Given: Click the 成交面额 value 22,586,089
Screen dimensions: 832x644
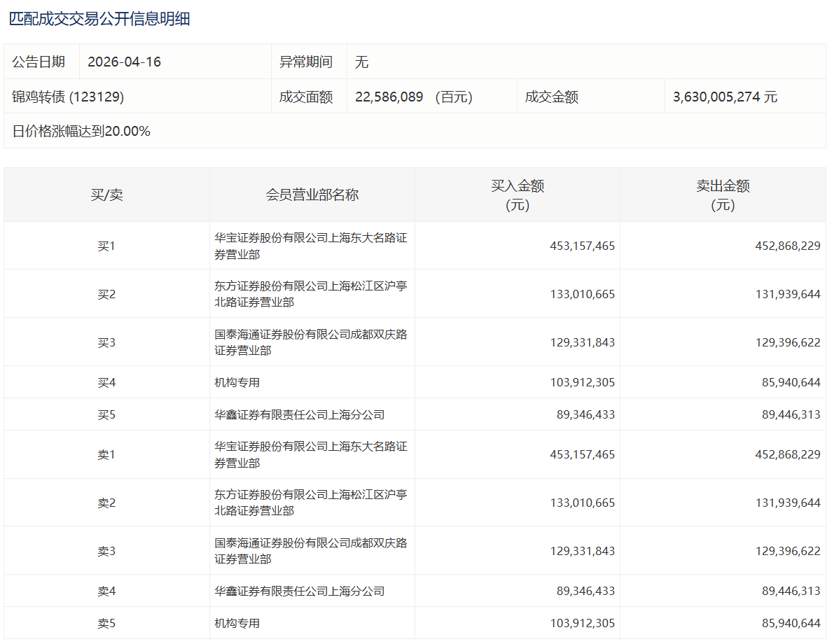Looking at the screenshot, I should coord(389,97).
